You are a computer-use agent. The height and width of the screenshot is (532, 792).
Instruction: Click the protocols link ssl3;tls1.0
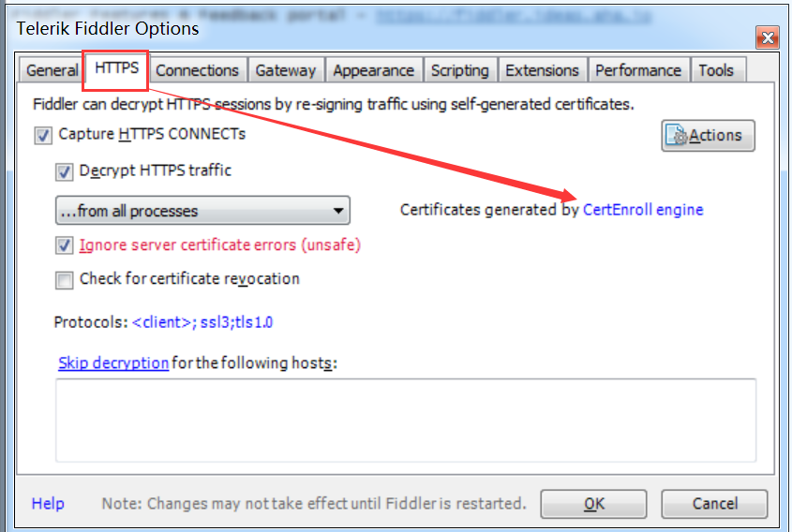(x=202, y=322)
